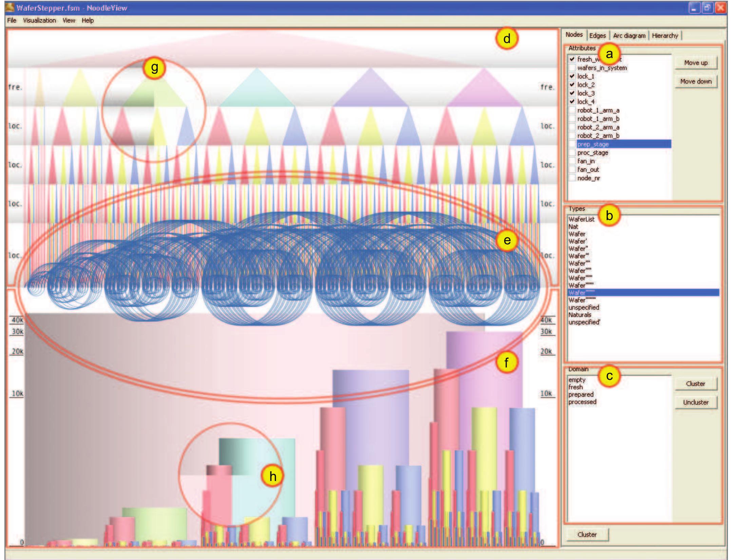Restore down the NoodleView window

(707, 7)
